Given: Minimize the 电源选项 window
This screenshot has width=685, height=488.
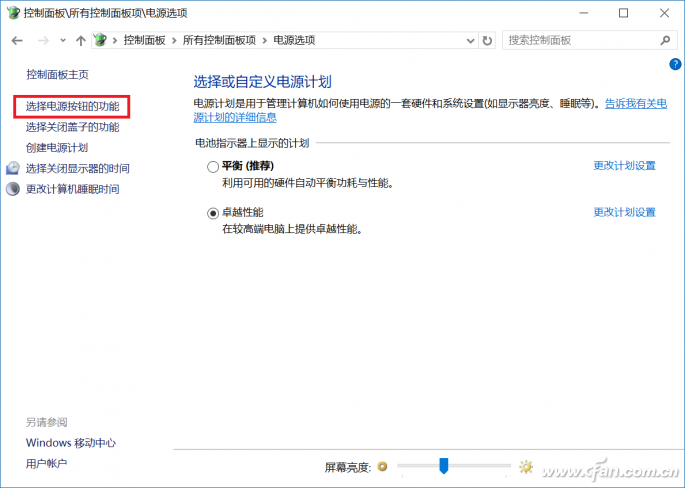Looking at the screenshot, I should [x=584, y=13].
